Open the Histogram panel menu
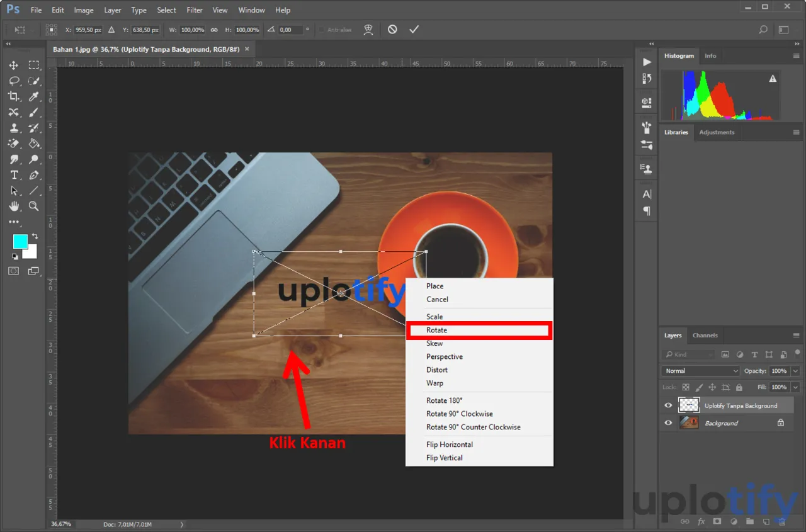The width and height of the screenshot is (806, 532). click(796, 56)
